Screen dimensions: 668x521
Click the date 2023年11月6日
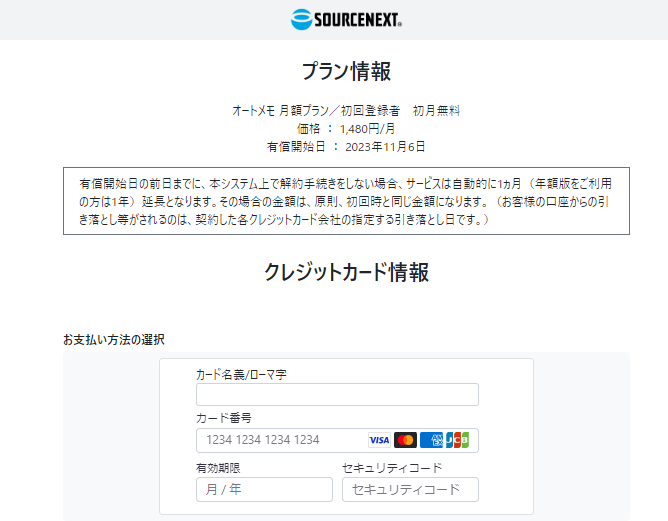pos(385,147)
